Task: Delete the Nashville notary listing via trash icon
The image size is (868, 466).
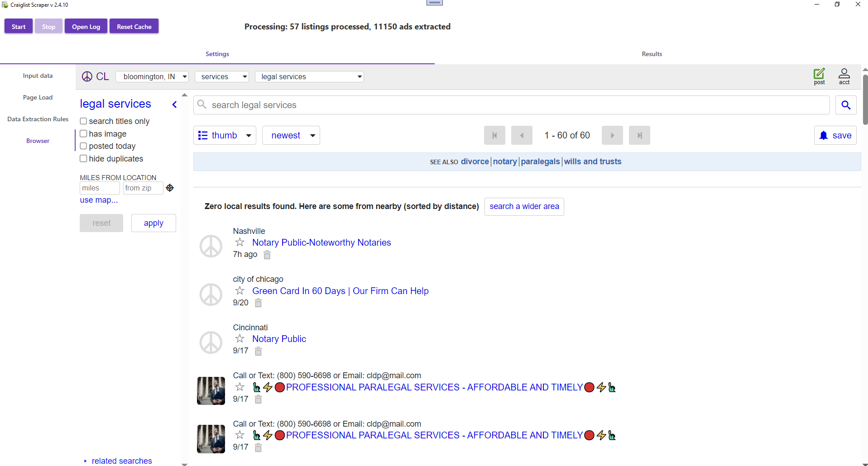Action: (267, 255)
